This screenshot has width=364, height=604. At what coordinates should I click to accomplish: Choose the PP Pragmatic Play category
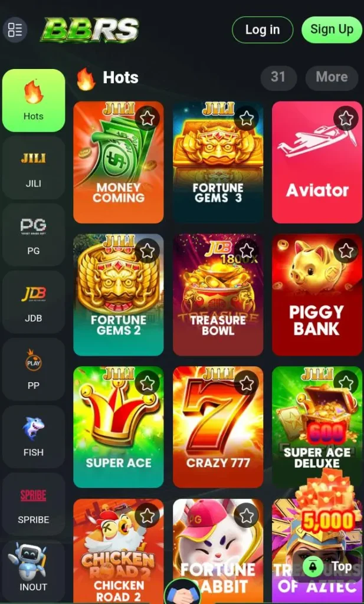(x=34, y=369)
